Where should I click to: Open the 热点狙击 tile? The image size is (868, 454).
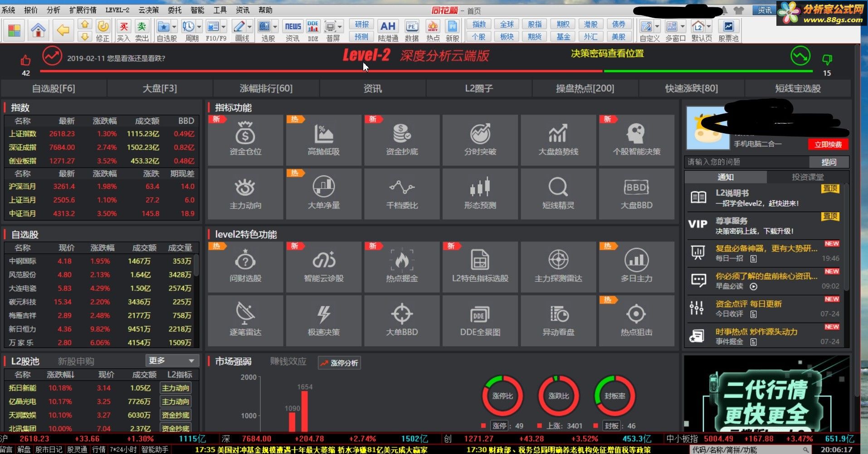637,321
